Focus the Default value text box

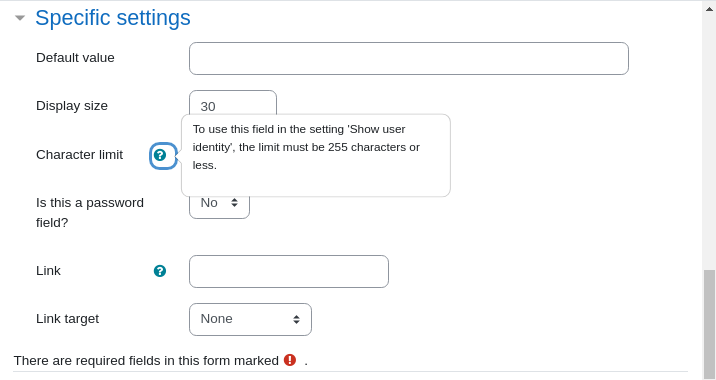pos(409,58)
